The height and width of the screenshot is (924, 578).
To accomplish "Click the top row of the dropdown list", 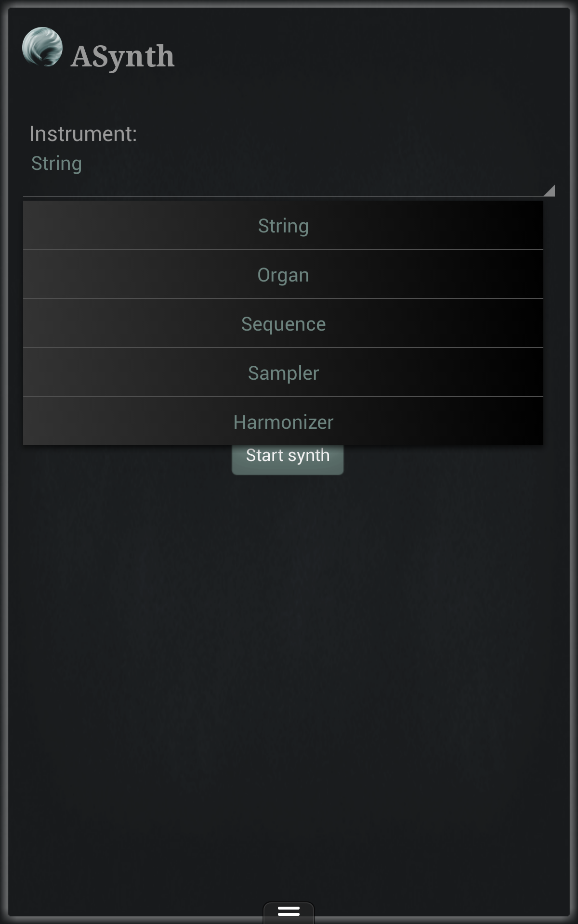I will (283, 225).
